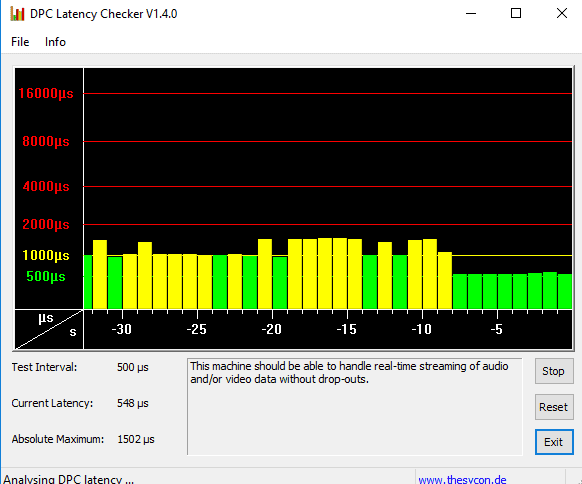Click the audio streaming status message box
Viewport: 582px width, 484px height.
354,406
